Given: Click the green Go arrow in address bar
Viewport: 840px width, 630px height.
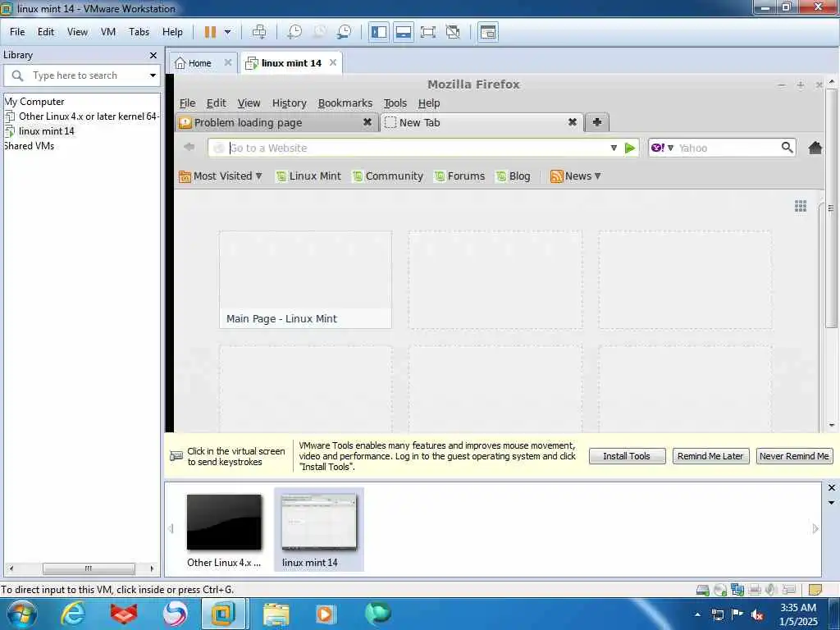Looking at the screenshot, I should pyautogui.click(x=631, y=148).
